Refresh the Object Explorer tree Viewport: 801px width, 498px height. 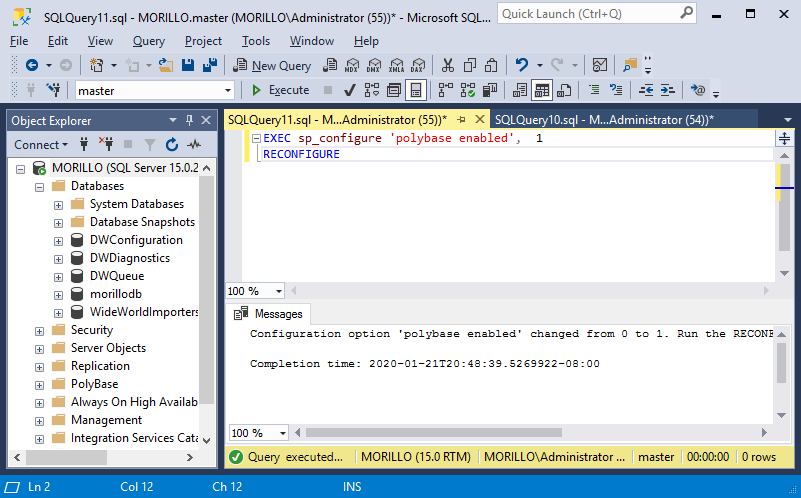pyautogui.click(x=172, y=145)
